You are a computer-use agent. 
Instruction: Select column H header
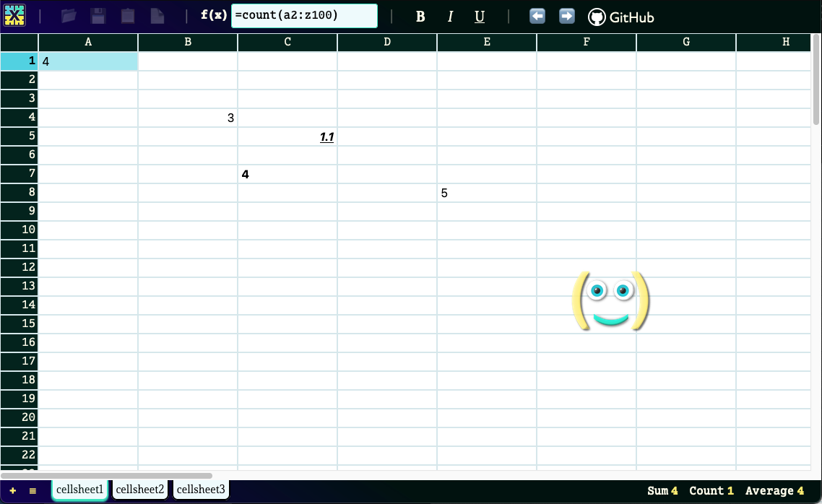point(774,43)
